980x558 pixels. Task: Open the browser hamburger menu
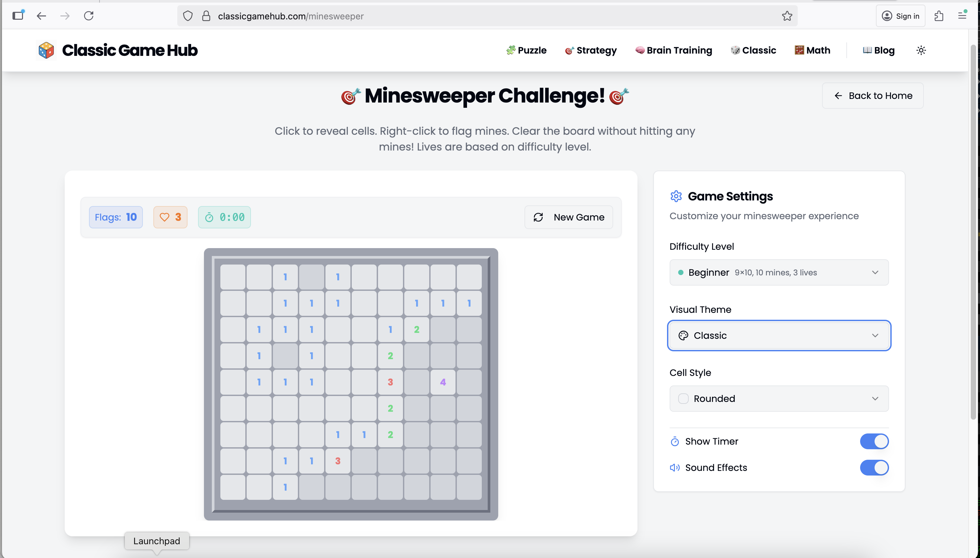pyautogui.click(x=962, y=16)
